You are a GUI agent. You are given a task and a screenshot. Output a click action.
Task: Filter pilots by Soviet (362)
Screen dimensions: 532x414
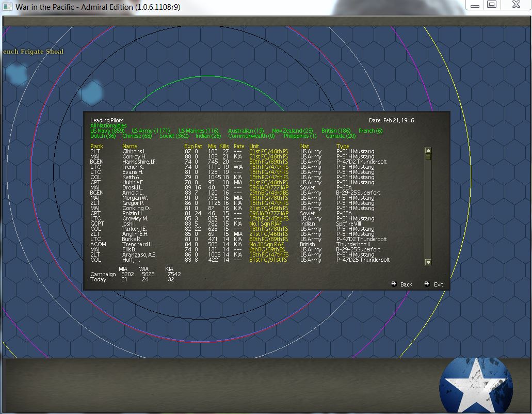[174, 136]
